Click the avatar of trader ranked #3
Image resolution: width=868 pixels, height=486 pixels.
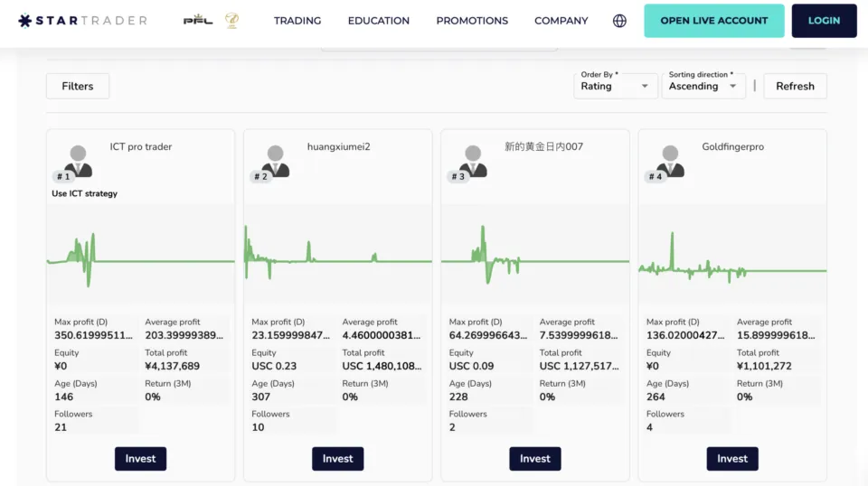coord(472,161)
